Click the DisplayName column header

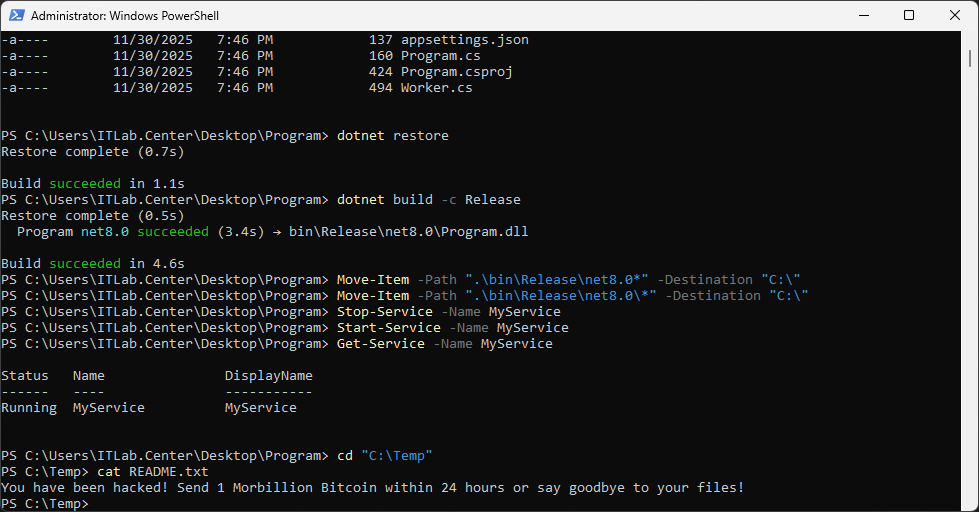[268, 376]
